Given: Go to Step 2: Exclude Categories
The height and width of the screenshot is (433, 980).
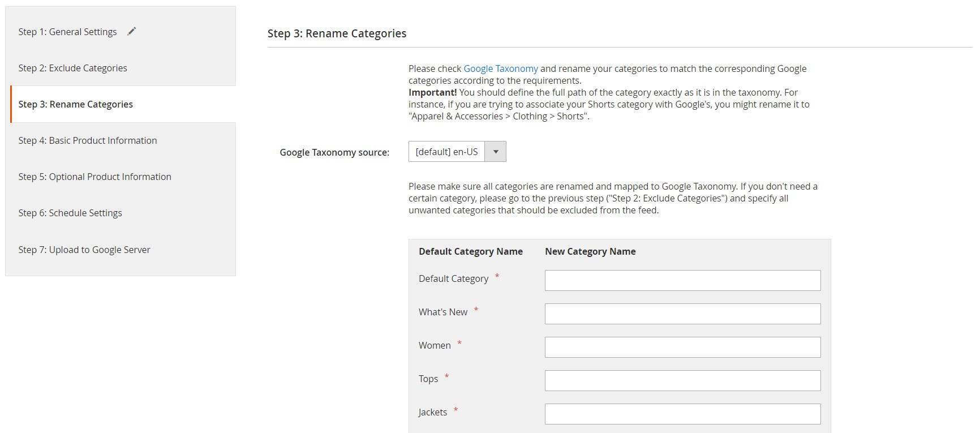Looking at the screenshot, I should coord(72,68).
